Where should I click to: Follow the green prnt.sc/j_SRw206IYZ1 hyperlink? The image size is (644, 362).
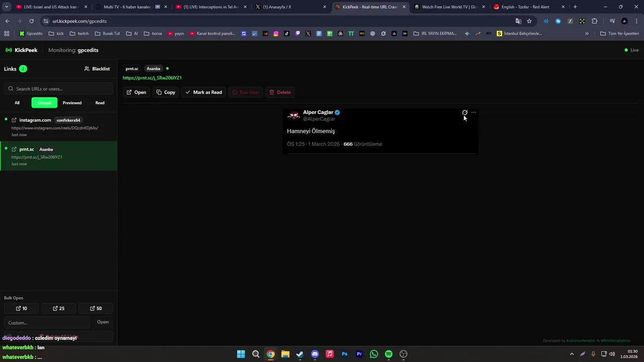[152, 78]
